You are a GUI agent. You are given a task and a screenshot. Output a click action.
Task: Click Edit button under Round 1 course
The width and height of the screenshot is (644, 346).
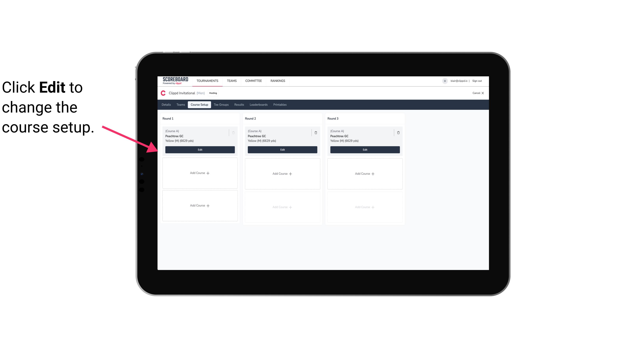click(x=200, y=149)
